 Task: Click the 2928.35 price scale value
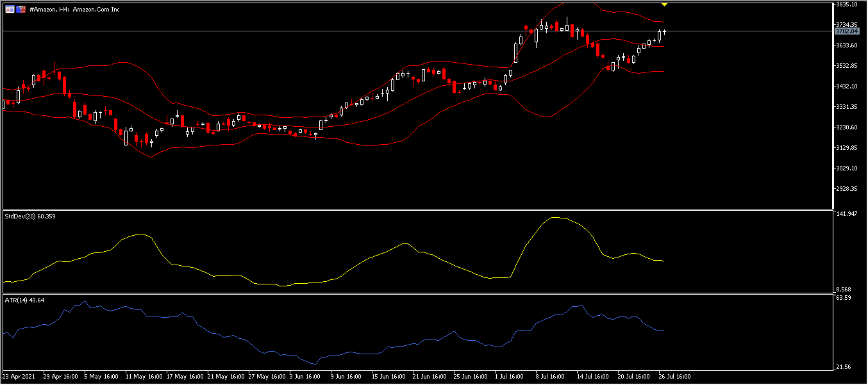point(847,188)
